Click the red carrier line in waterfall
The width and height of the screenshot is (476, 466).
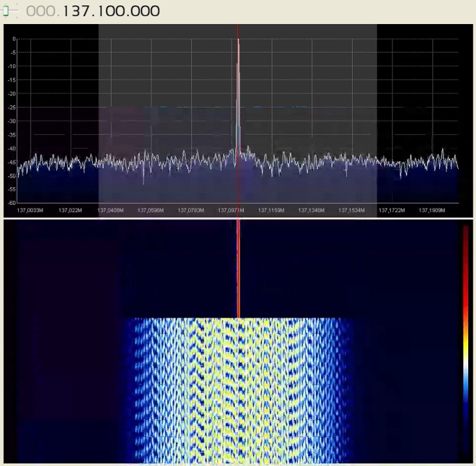[238, 272]
